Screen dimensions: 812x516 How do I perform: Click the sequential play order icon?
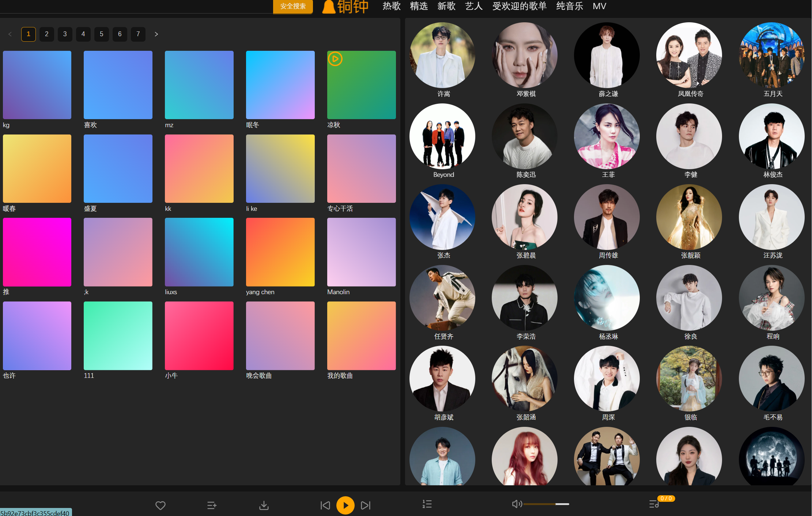click(427, 504)
